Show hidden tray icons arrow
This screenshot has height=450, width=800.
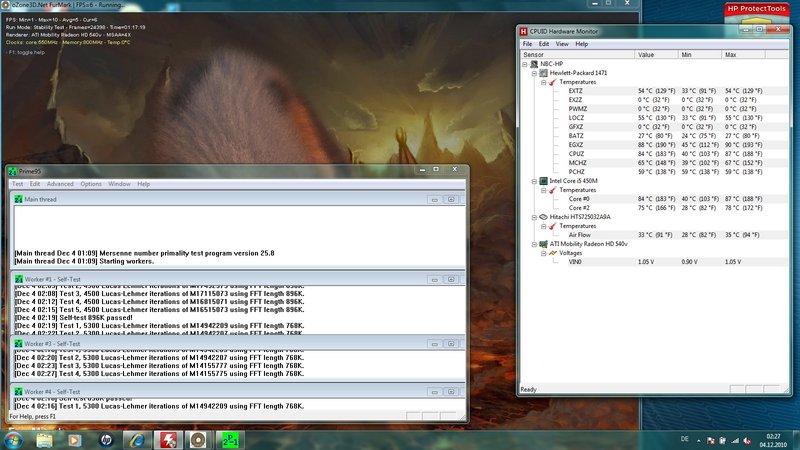pos(698,440)
